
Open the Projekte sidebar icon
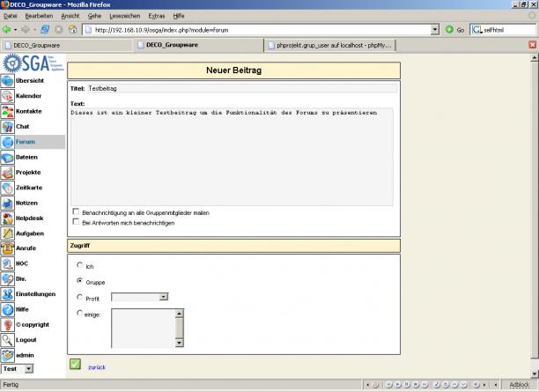(8, 173)
